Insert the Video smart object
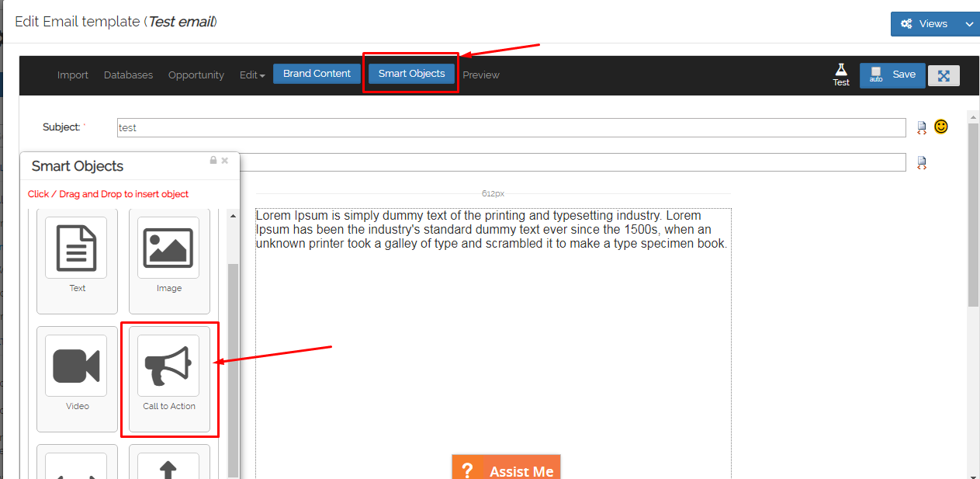 click(x=77, y=379)
